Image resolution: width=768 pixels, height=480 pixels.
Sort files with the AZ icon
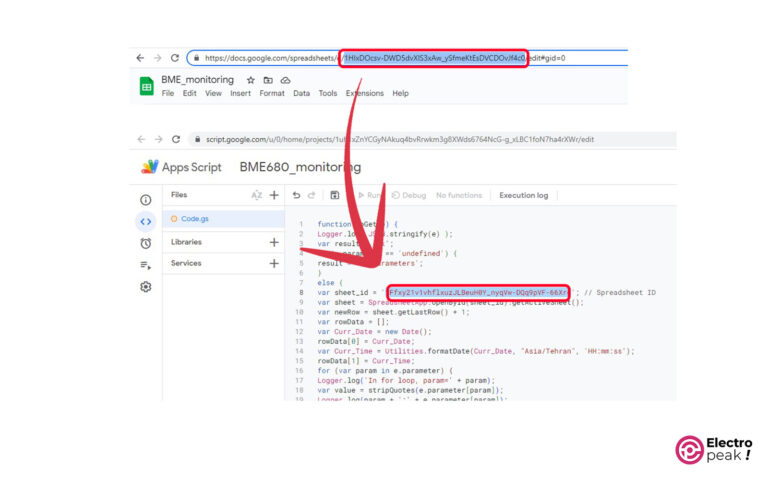coord(257,195)
